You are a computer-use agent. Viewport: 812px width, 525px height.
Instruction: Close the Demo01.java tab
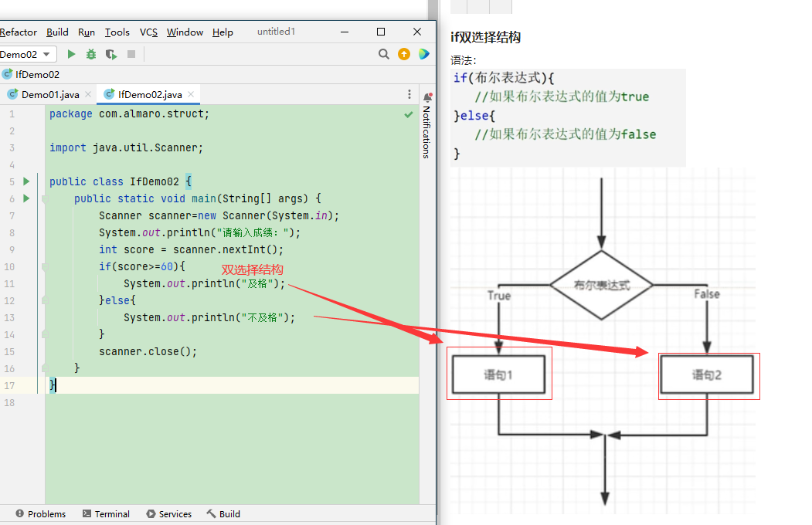tap(88, 94)
